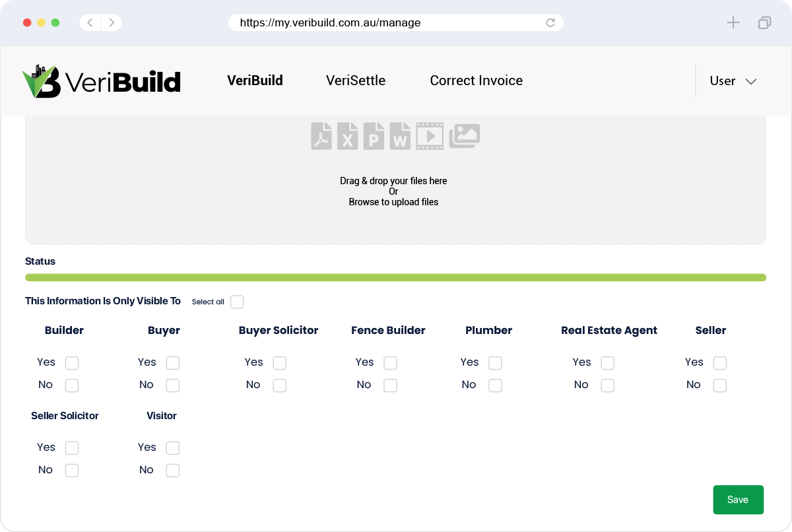Click the Word file type icon

point(400,136)
